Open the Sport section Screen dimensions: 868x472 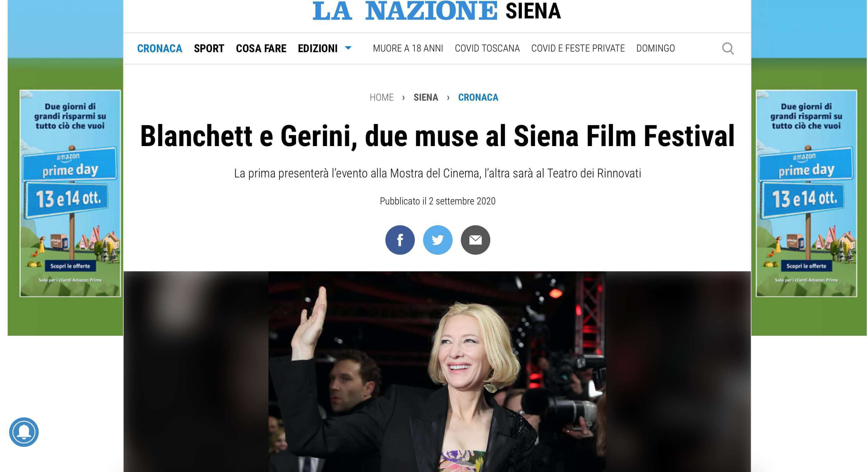[x=209, y=48]
